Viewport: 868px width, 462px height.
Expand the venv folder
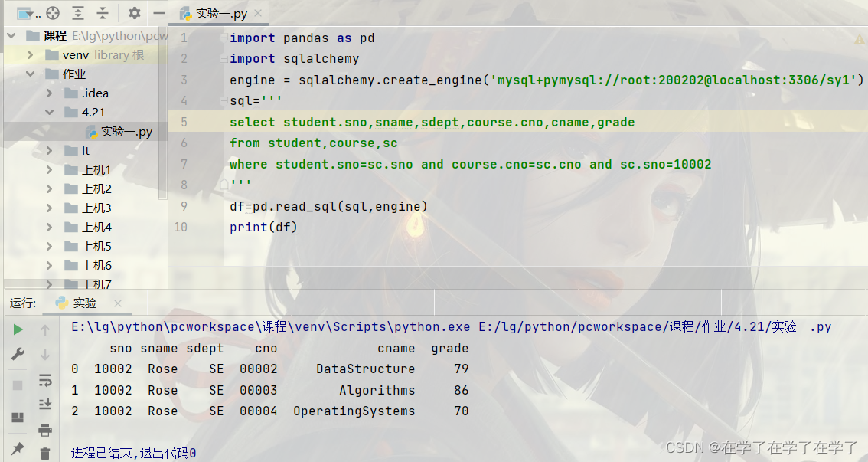(x=30, y=55)
